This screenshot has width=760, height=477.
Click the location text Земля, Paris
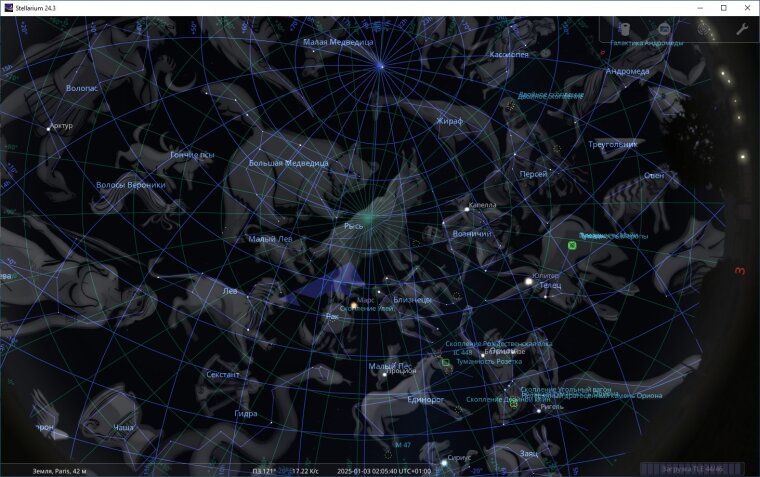(x=60, y=470)
